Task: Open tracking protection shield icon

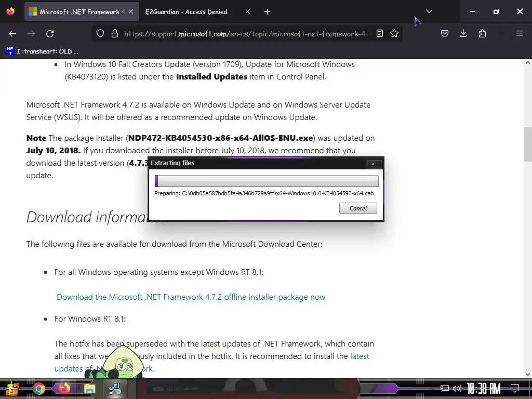Action: [100, 33]
